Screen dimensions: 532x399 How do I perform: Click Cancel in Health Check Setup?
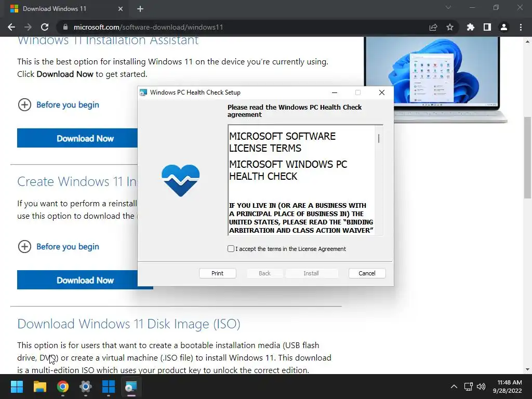[x=367, y=273]
